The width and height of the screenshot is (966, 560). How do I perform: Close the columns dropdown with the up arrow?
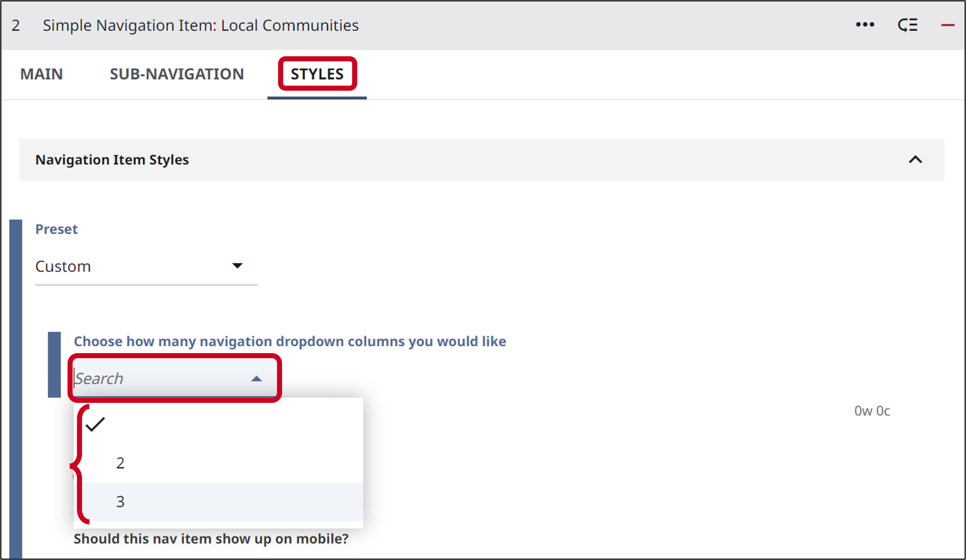click(x=256, y=379)
